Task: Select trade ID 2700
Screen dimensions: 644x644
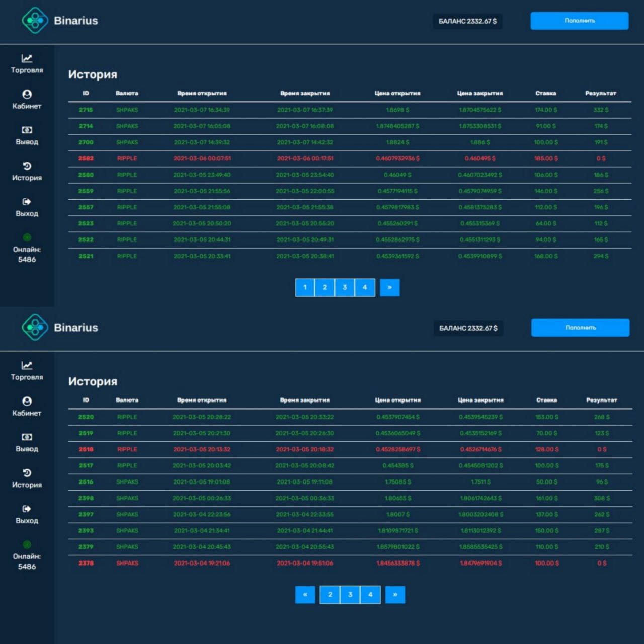Action: click(x=86, y=142)
